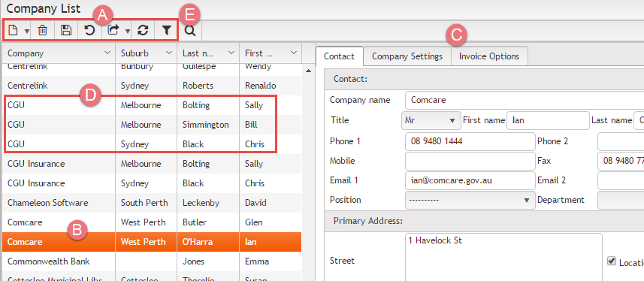
Task: Select the highlighted Comcare O'Harra row
Action: click(x=152, y=242)
